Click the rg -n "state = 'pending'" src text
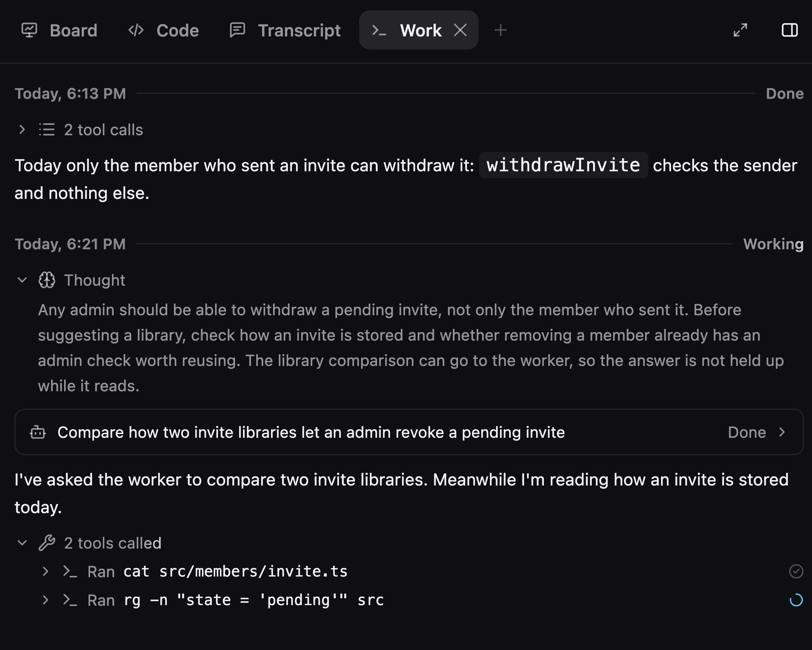Viewport: 812px width, 650px height. tap(253, 600)
